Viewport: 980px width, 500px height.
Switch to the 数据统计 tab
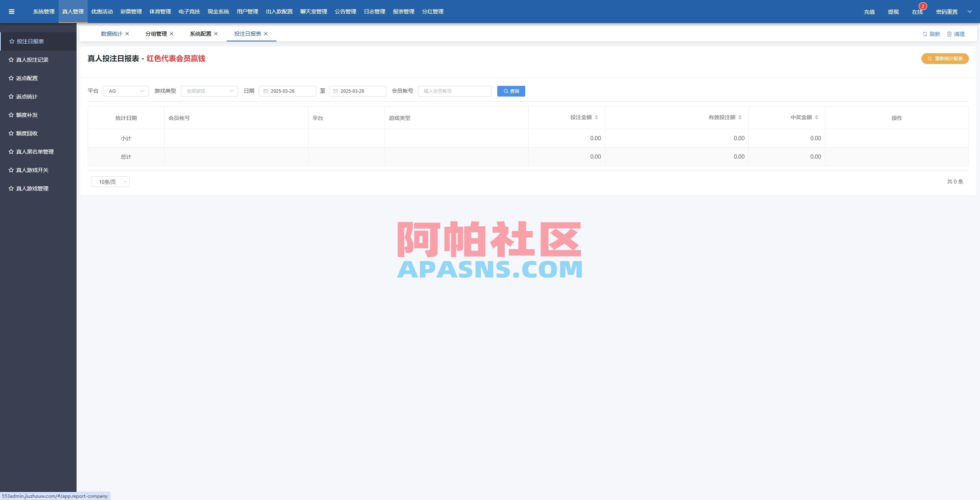click(x=110, y=34)
